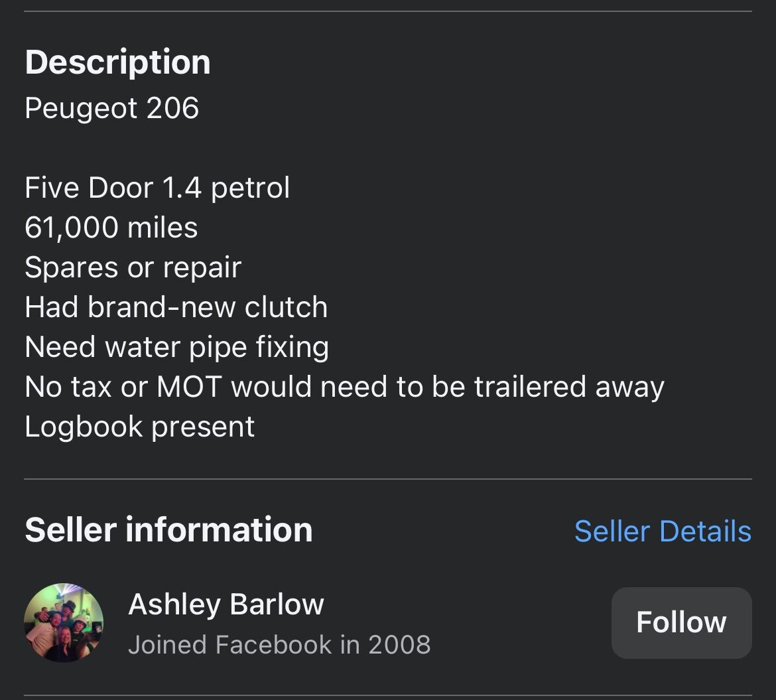Click the 'Logbook present' line
Image resolution: width=776 pixels, height=700 pixels.
[x=139, y=427]
